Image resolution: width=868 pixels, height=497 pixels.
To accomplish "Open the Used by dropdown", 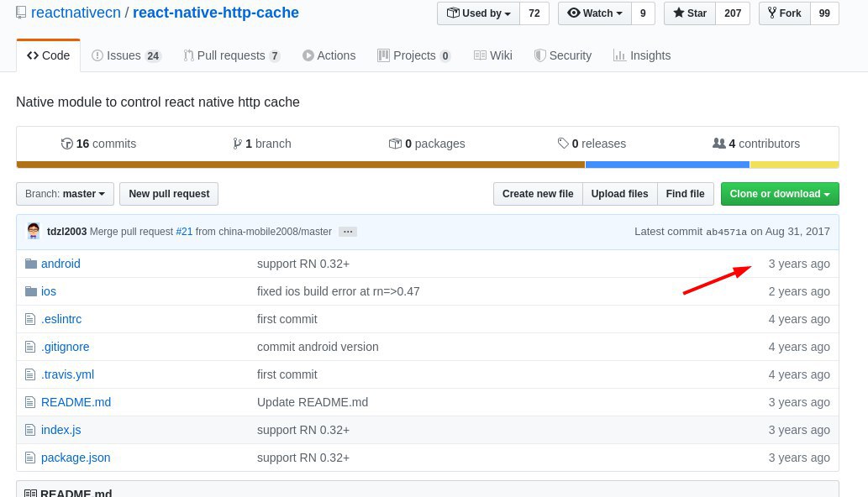I will click(x=478, y=13).
